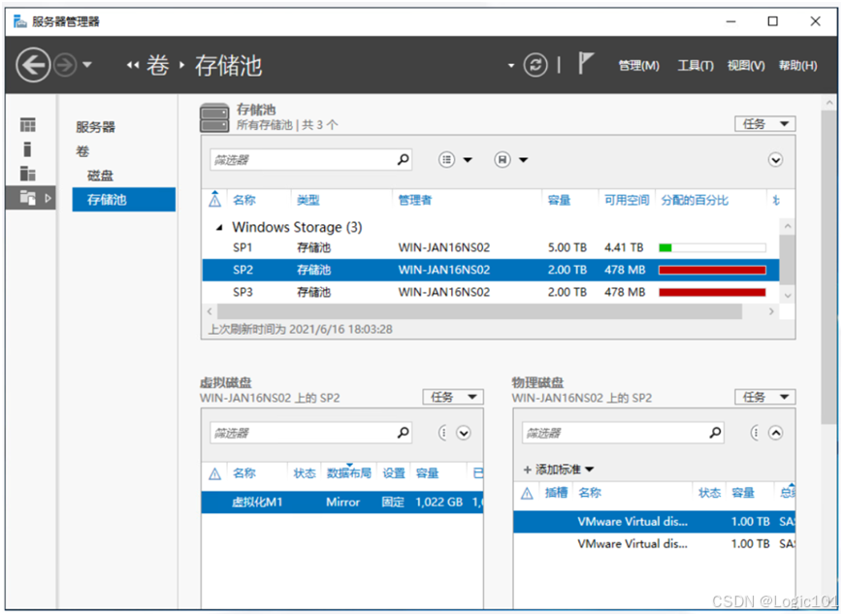Open list view options icon in storage pool toolbar

(446, 160)
